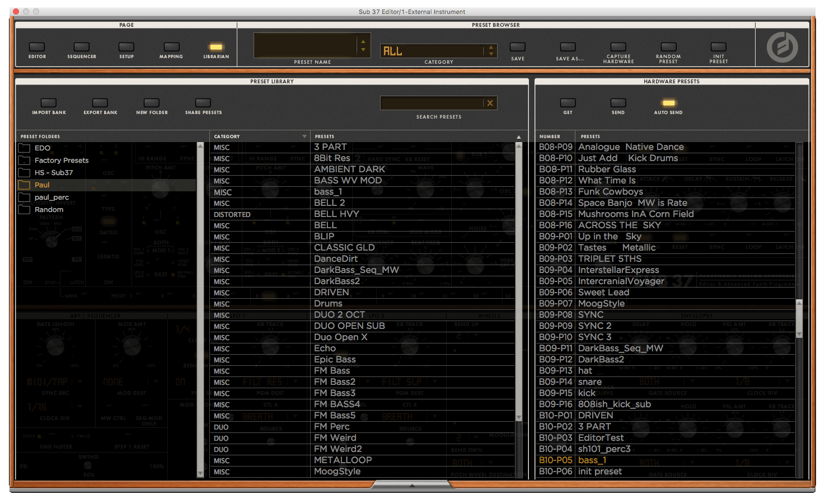
Task: Step category down with arrow
Action: click(x=491, y=54)
